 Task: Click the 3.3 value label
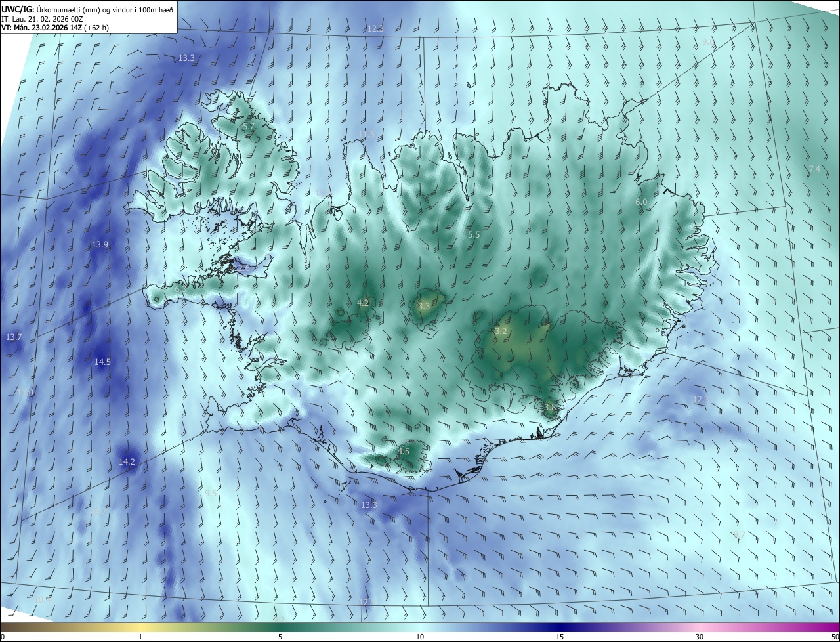tap(424, 306)
